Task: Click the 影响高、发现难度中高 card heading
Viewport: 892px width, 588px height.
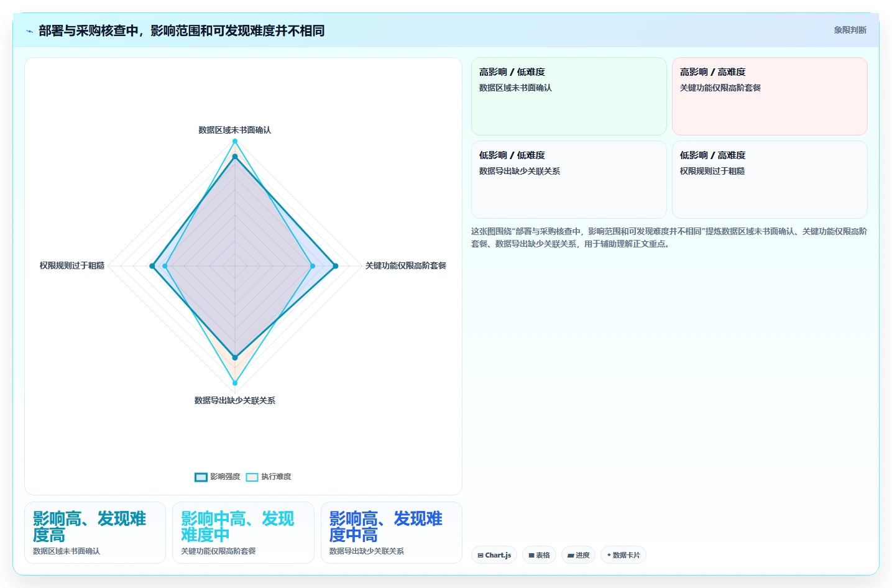Action: (x=386, y=526)
